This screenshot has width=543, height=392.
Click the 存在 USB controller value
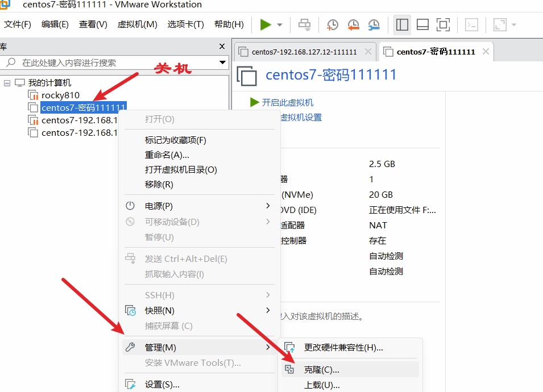[x=378, y=240]
